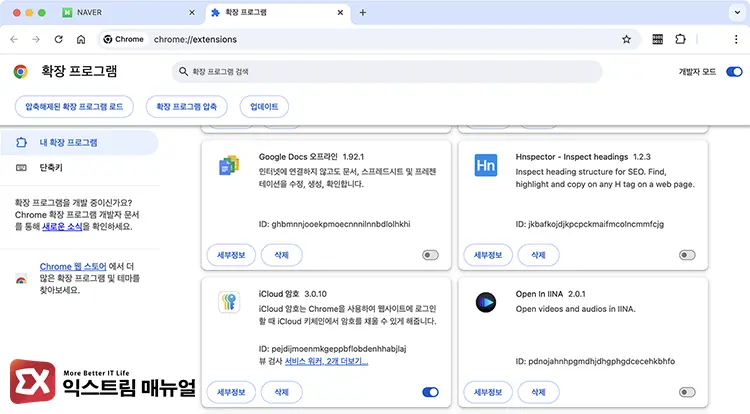
Task: Click the Google Docs 오프라인 extension icon
Action: coord(229,165)
